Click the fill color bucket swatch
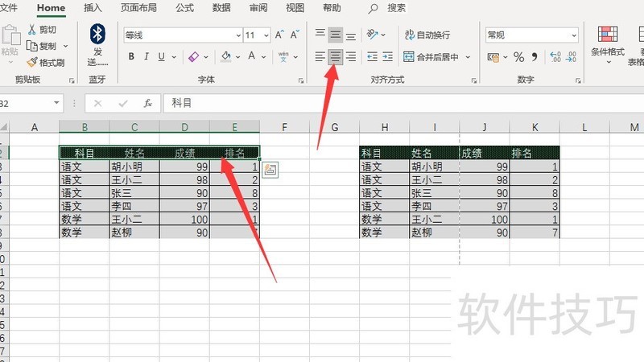This screenshot has width=644, height=362. 226,56
